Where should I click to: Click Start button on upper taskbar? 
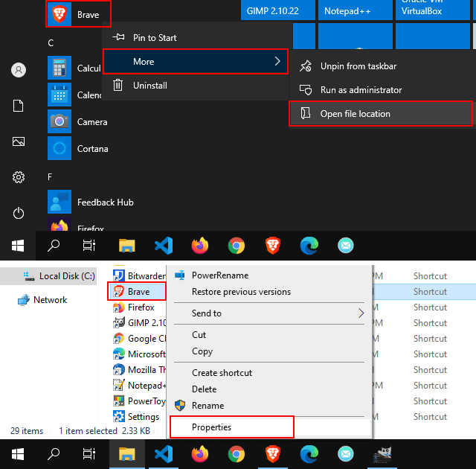click(x=18, y=246)
